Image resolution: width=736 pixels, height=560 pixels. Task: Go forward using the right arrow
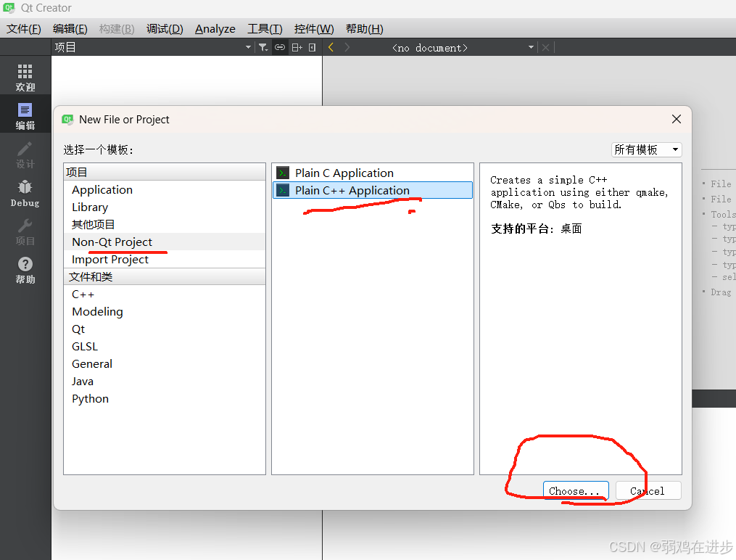pos(347,47)
